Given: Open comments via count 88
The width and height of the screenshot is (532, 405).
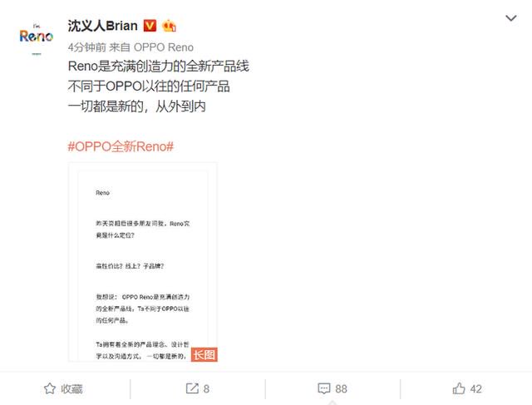Looking at the screenshot, I should click(341, 389).
